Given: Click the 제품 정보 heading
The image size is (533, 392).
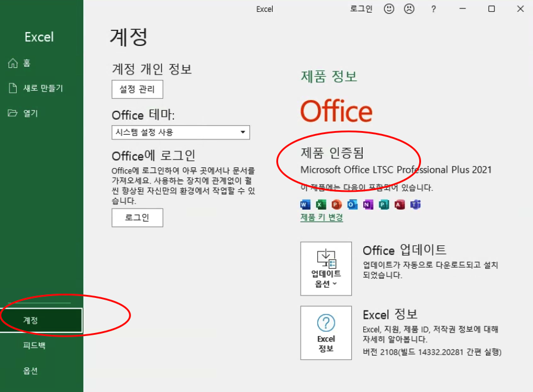Looking at the screenshot, I should click(329, 76).
